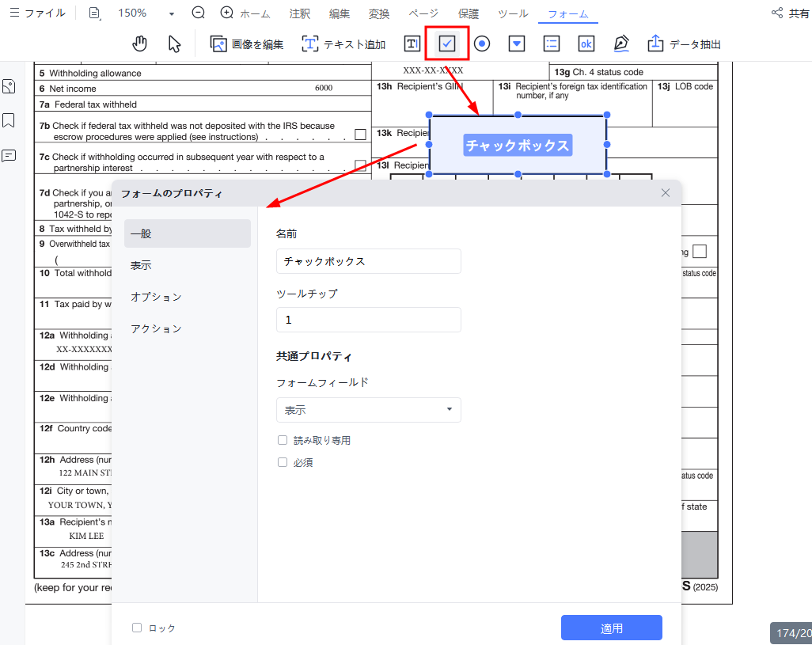Image resolution: width=812 pixels, height=645 pixels.
Task: Enable the 読み取り専用 checkbox
Action: pyautogui.click(x=283, y=440)
